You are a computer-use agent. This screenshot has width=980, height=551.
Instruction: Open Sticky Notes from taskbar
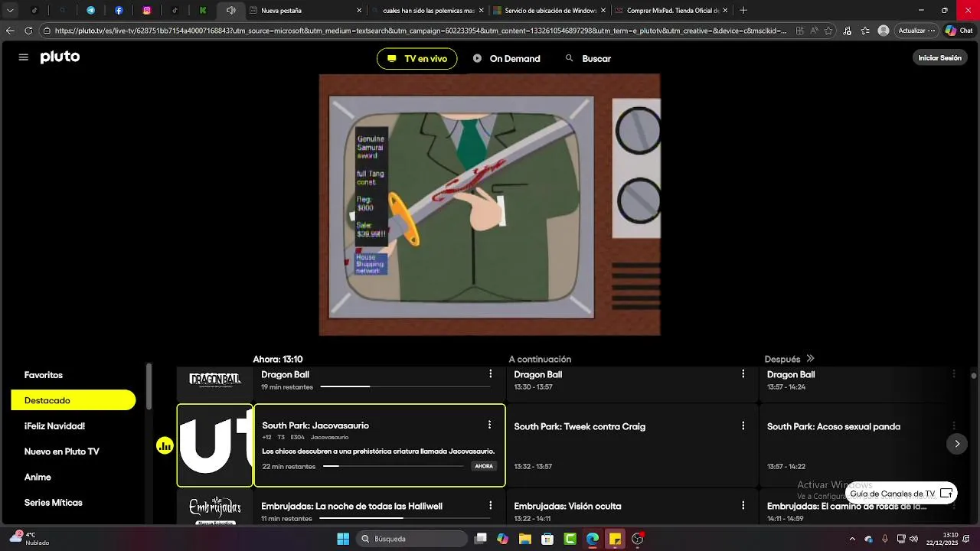[x=615, y=539]
